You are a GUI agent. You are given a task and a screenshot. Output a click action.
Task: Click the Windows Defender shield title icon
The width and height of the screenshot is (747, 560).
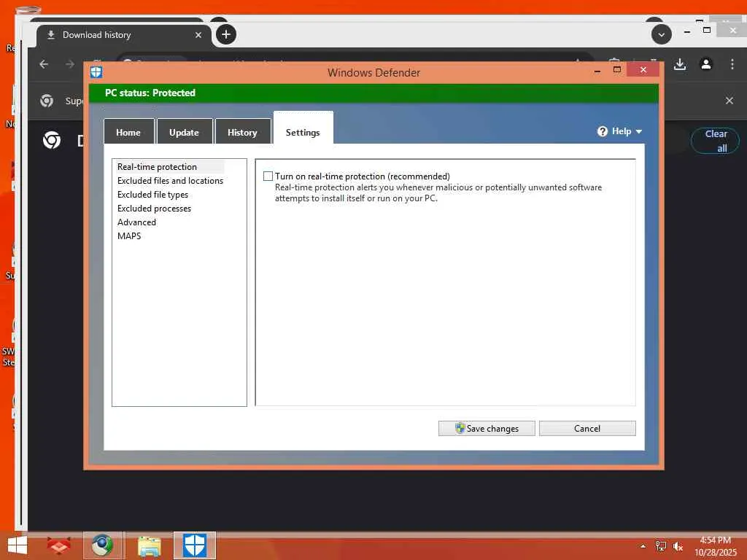(96, 72)
